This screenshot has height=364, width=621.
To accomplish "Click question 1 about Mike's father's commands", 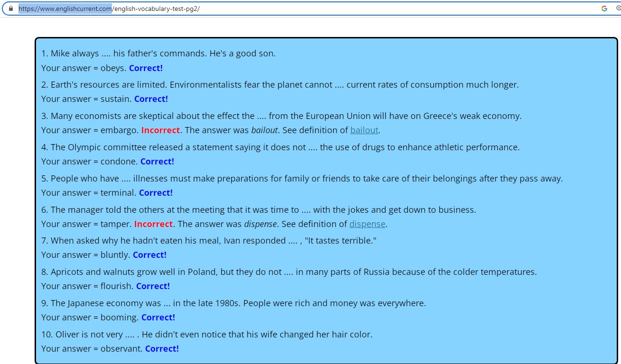I will point(158,54).
